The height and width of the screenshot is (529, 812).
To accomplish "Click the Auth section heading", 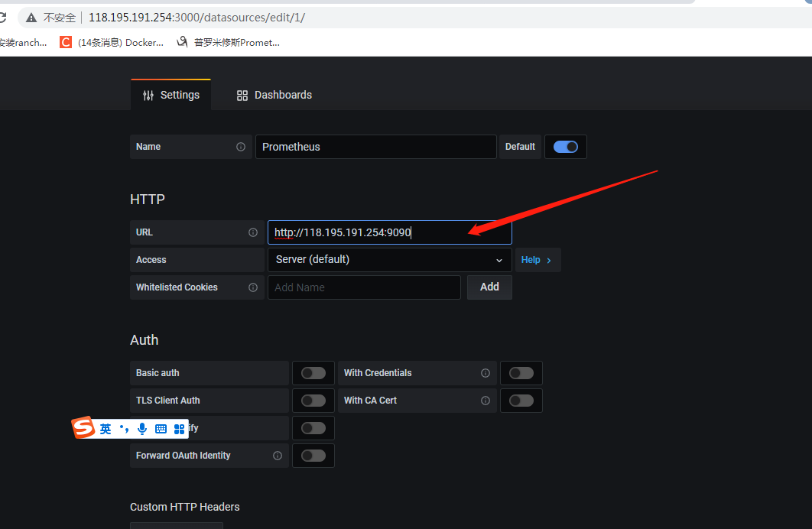I will click(144, 340).
